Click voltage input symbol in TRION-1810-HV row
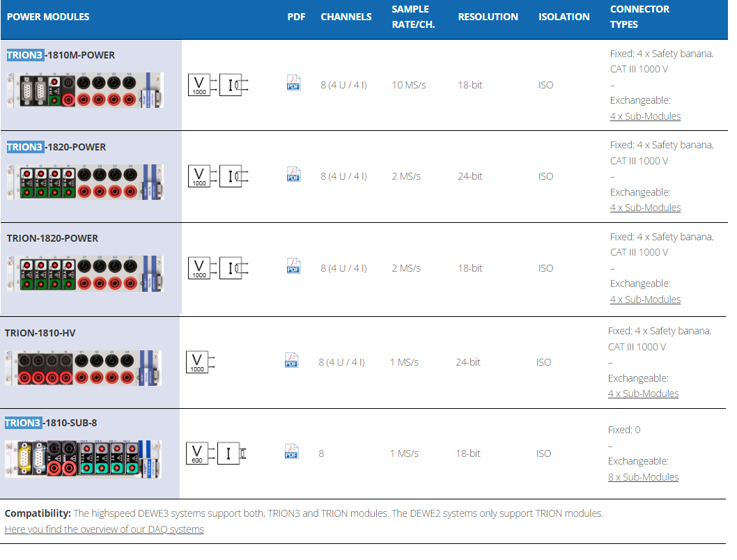Viewport: 737px width, 560px height. 199,362
